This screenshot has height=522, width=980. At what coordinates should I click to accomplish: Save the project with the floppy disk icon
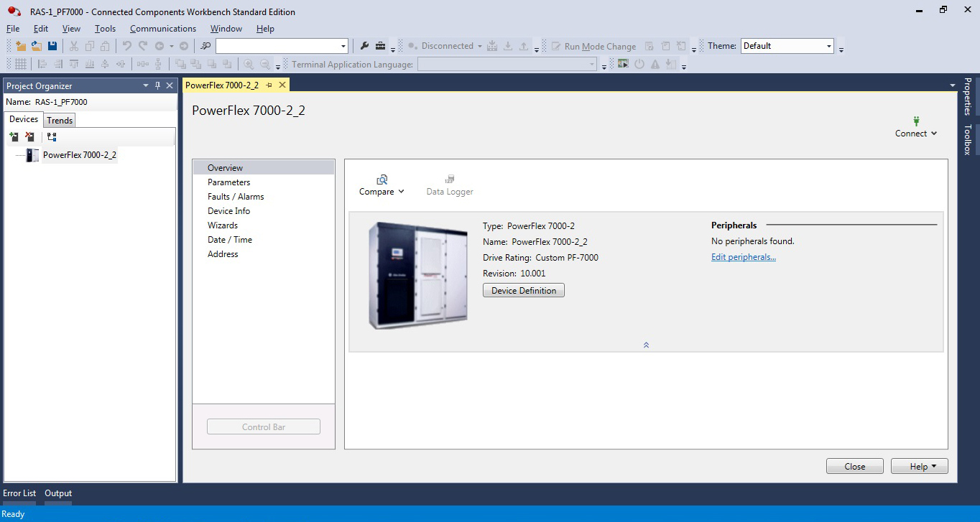click(x=52, y=46)
